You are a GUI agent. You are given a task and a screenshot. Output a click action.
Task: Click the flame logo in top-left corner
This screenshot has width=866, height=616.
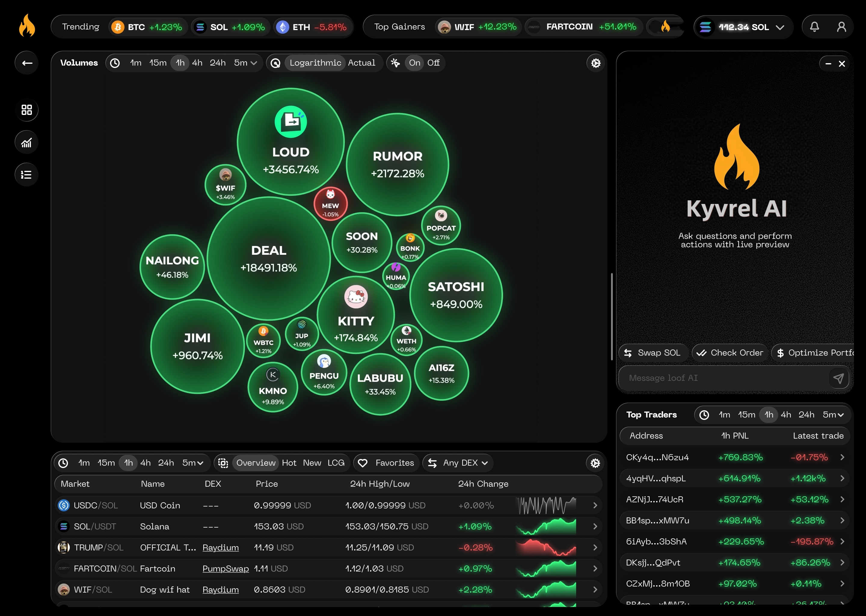coord(27,26)
